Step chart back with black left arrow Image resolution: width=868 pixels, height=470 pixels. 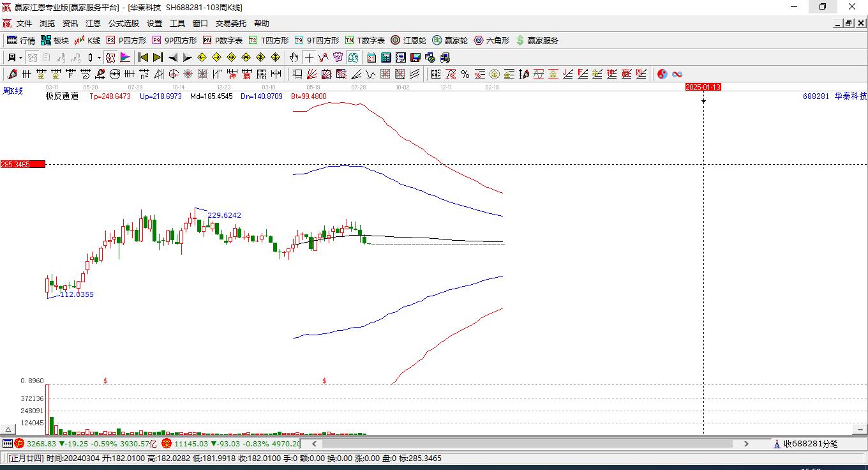(172, 57)
